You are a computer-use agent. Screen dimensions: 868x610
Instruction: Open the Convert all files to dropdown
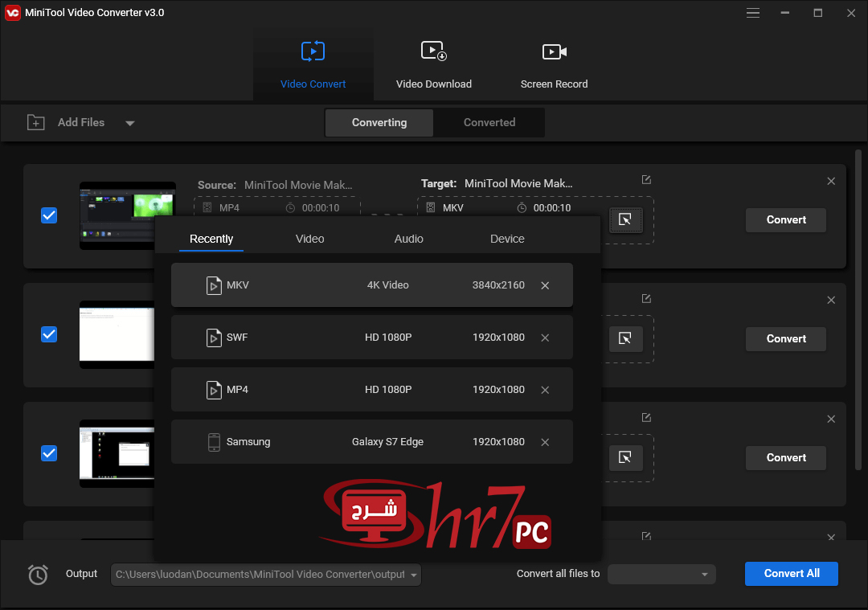tap(661, 575)
